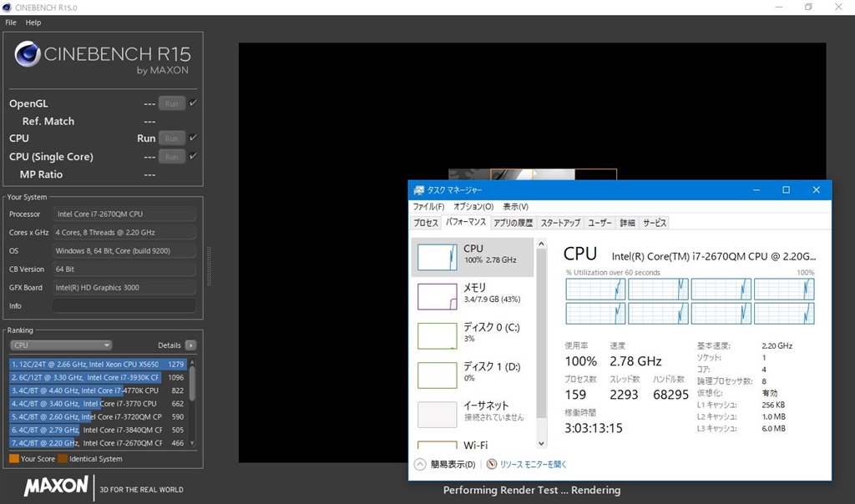Click Task Manager sidebar scroll down arrow
The height and width of the screenshot is (504, 855).
click(541, 444)
